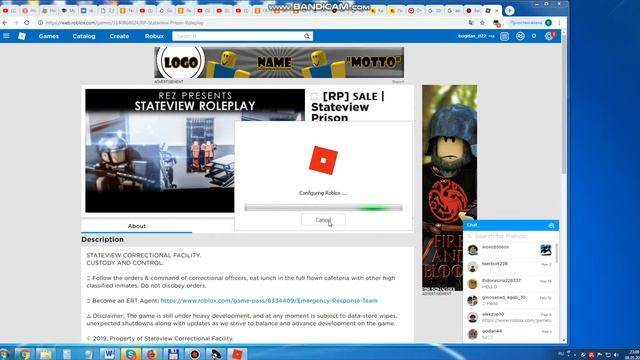Open the Robux page

(x=154, y=36)
